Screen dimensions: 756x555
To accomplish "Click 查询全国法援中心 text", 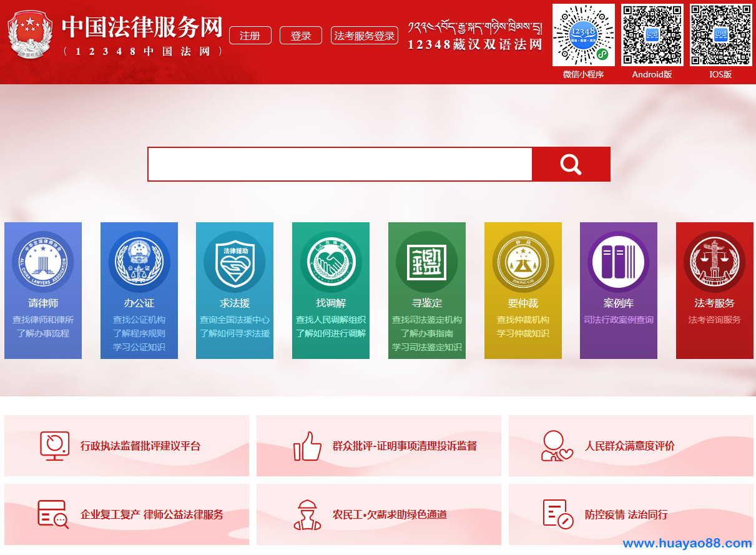I will click(235, 320).
